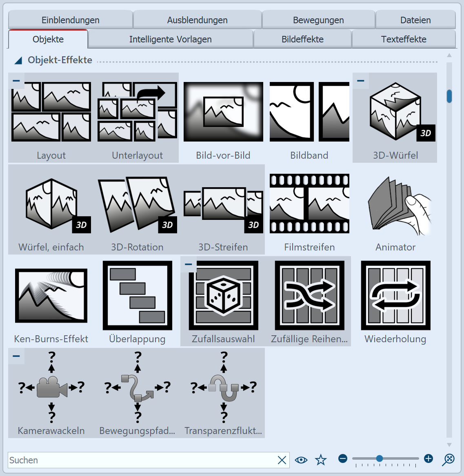Screen dimensions: 464x476
Task: Open the Animator effect
Action: [x=395, y=204]
